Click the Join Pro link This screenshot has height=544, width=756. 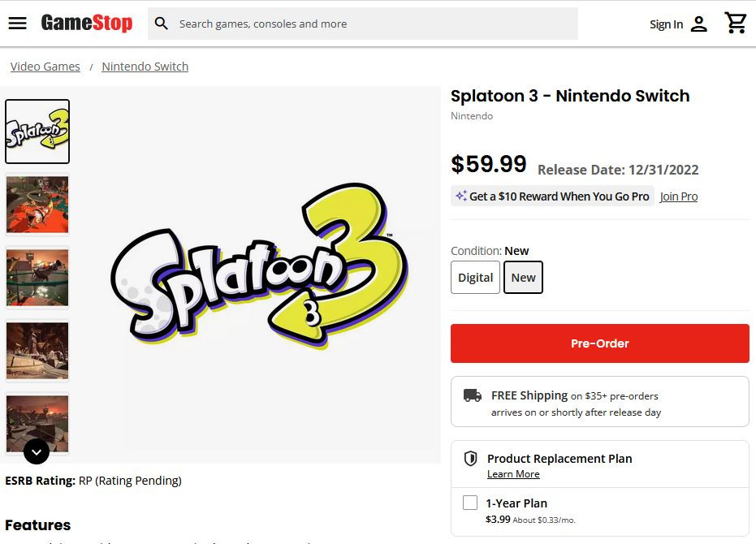pyautogui.click(x=679, y=196)
